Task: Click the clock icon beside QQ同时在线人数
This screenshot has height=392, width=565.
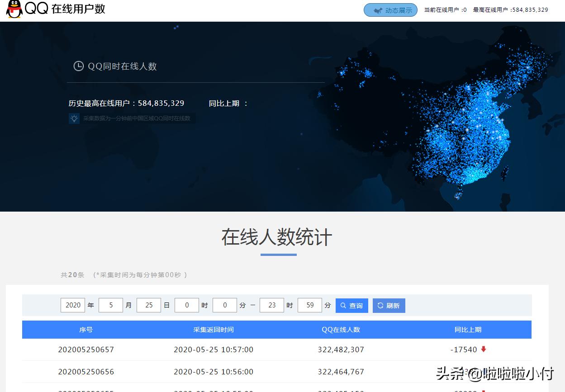Action: pyautogui.click(x=78, y=66)
